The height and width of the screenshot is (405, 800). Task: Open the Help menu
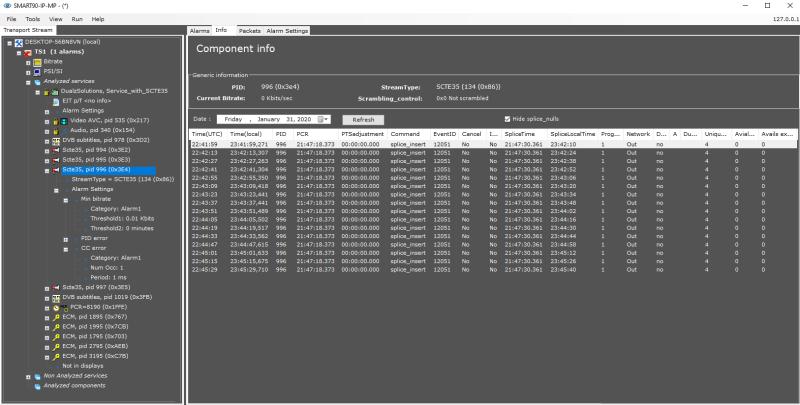98,19
